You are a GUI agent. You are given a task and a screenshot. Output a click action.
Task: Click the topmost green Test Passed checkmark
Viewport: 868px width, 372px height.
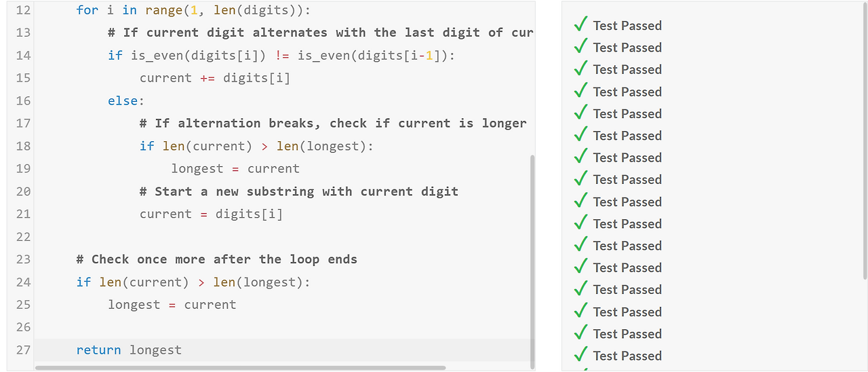tap(580, 25)
